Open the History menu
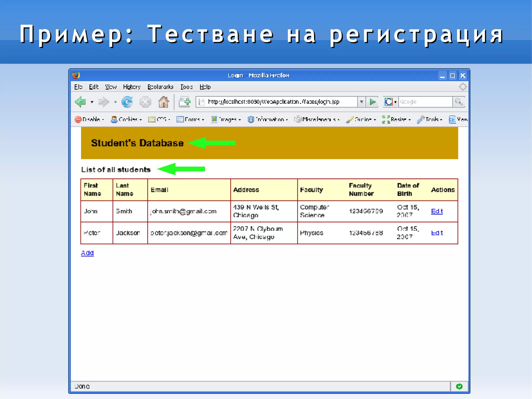 click(x=132, y=87)
